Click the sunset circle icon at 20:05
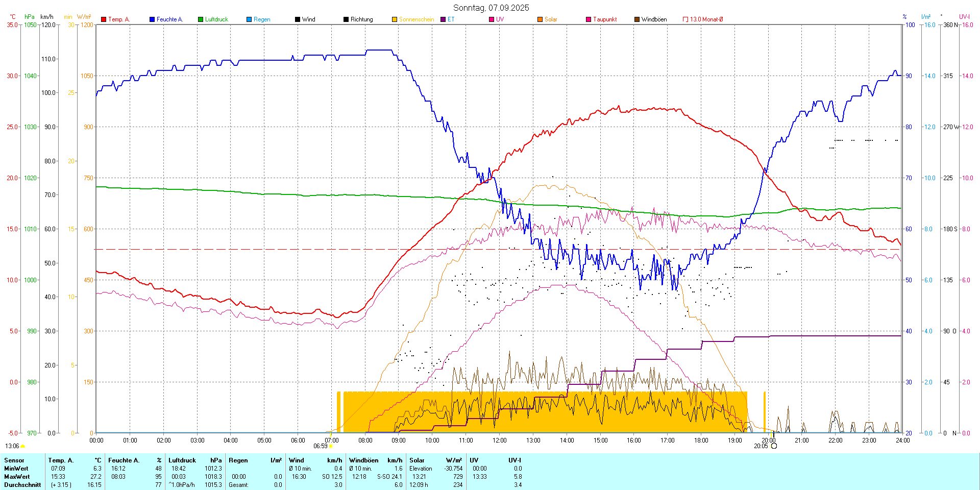The width and height of the screenshot is (980, 490). coord(774,446)
